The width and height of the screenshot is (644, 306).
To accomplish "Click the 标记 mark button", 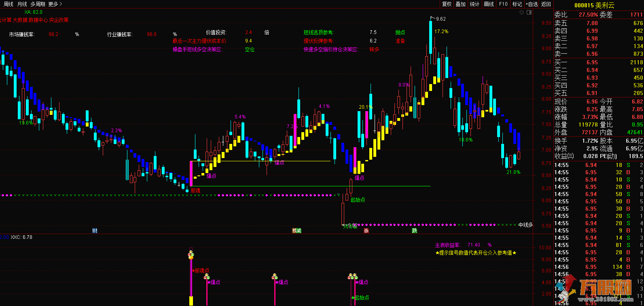I will pyautogui.click(x=517, y=4).
